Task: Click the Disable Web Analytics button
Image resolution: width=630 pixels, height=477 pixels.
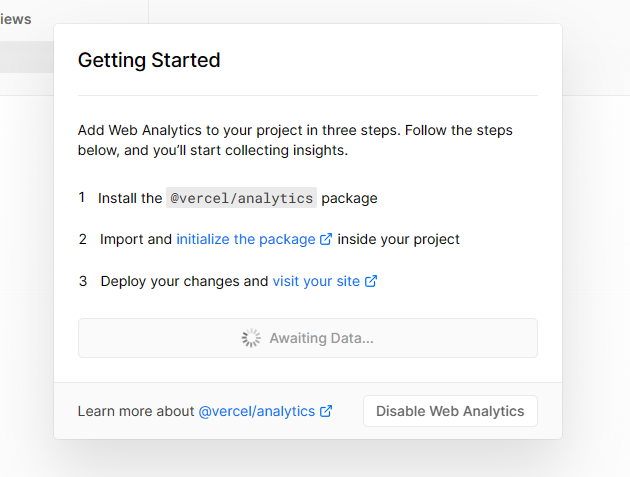Action: [450, 411]
